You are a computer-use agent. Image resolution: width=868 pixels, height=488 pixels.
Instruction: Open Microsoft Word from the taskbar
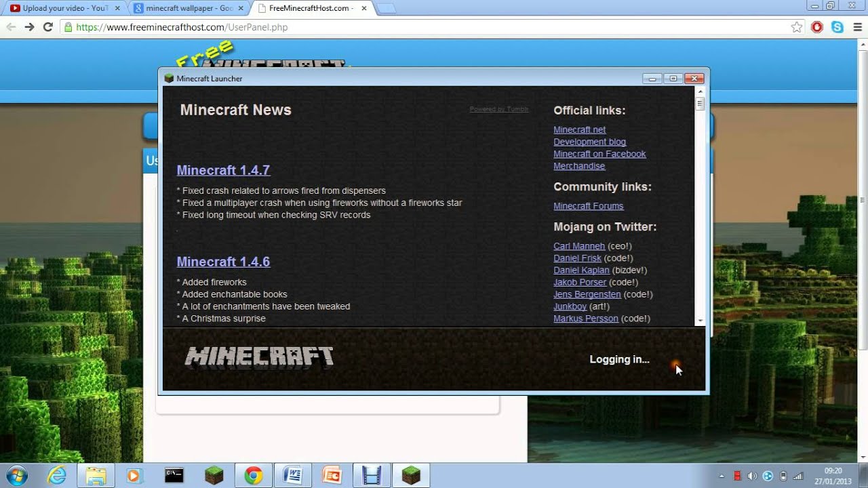[x=293, y=476]
